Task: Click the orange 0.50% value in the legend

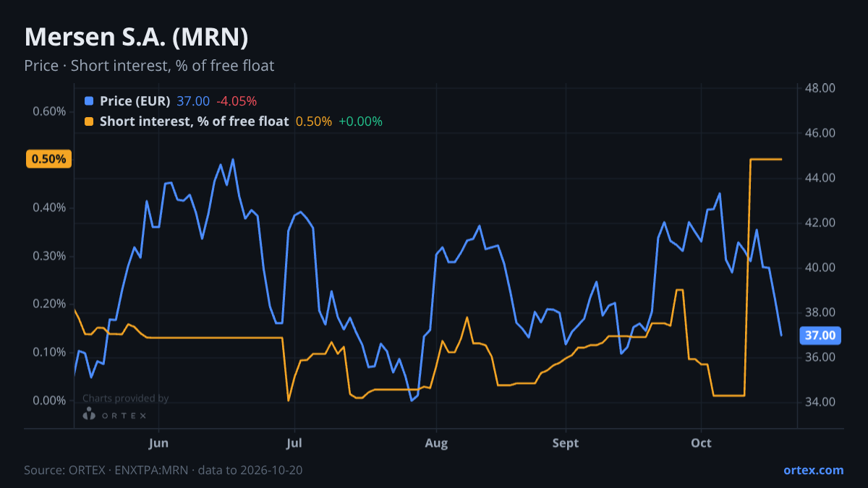Action: coord(314,121)
